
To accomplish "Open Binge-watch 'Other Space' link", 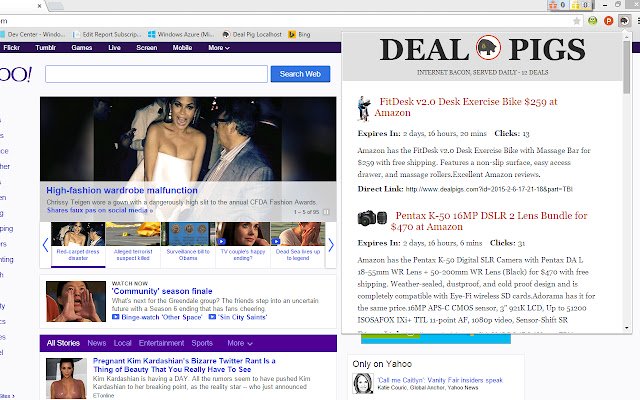I will 162,317.
